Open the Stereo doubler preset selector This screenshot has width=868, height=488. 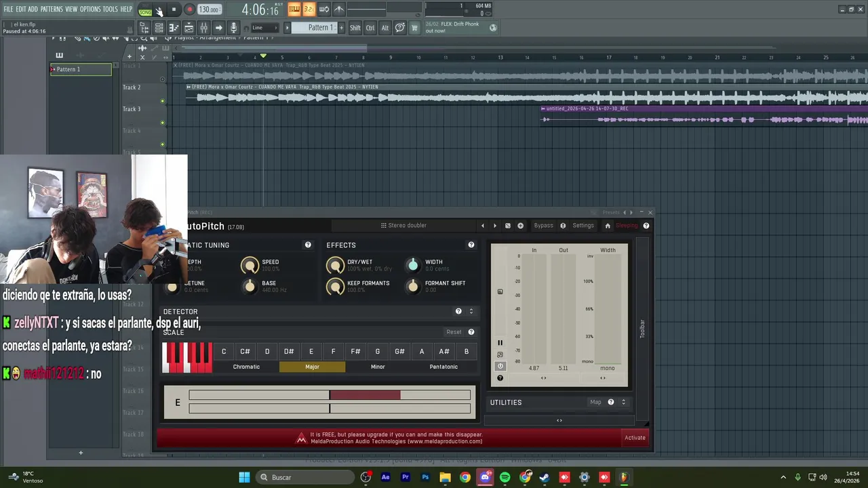coord(403,226)
